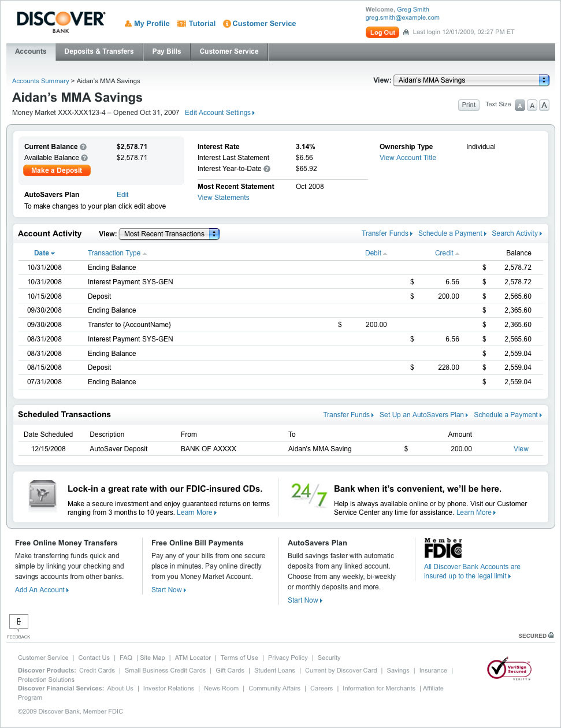This screenshot has height=728, width=561.
Task: Click Learn More under Bank when it's convenient
Action: click(476, 512)
